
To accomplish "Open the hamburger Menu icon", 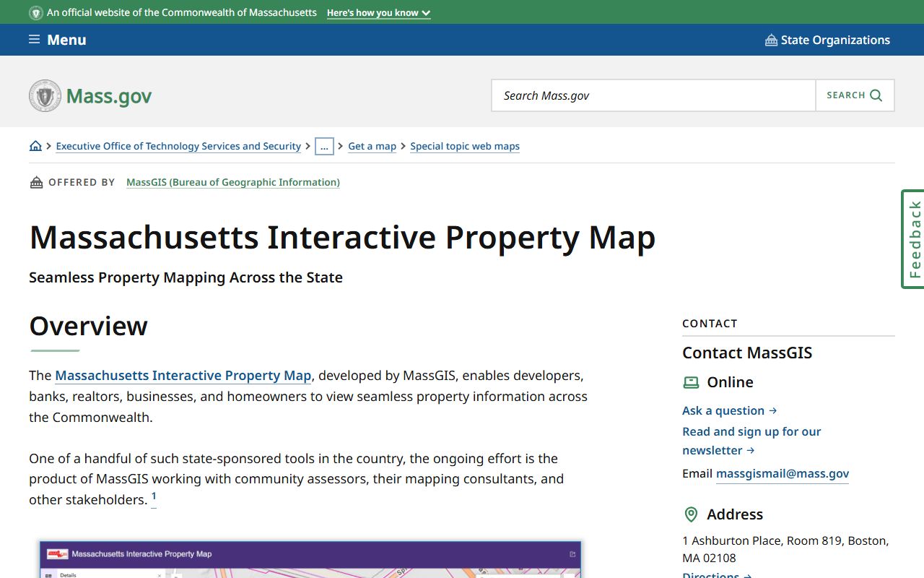I will coord(34,40).
